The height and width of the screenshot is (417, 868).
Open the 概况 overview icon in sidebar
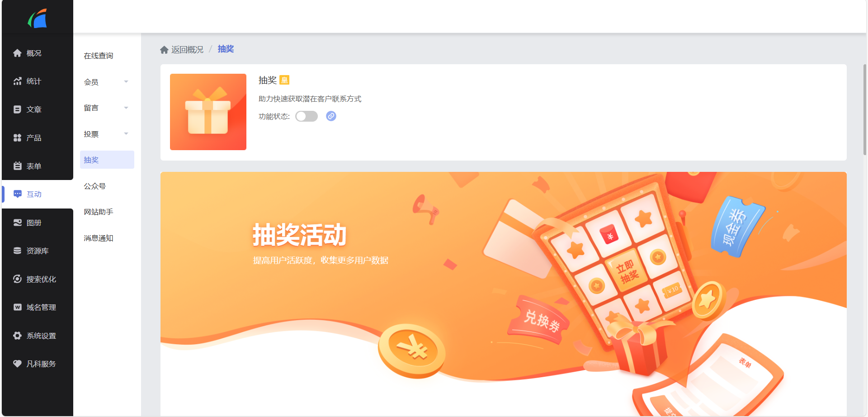[x=17, y=53]
